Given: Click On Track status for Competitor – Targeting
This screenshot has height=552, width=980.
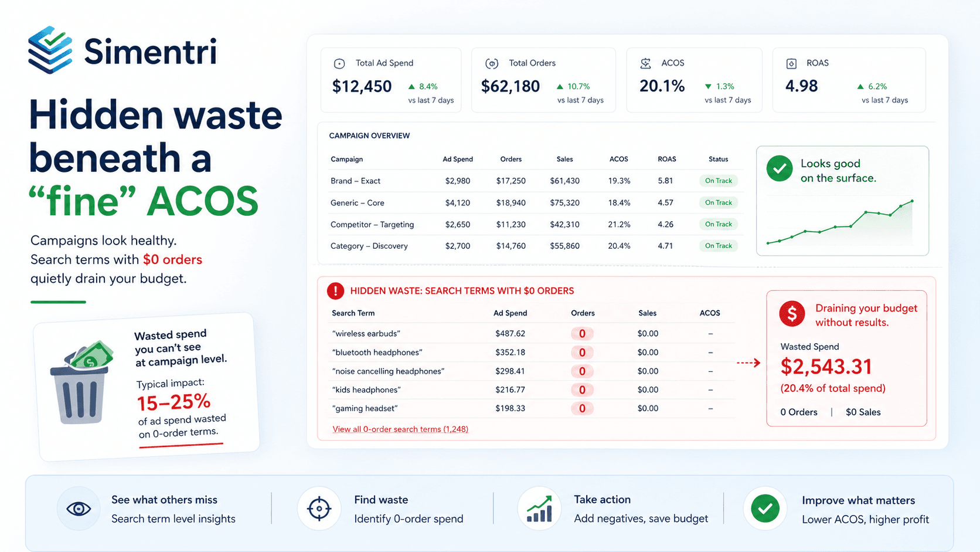Looking at the screenshot, I should (718, 224).
